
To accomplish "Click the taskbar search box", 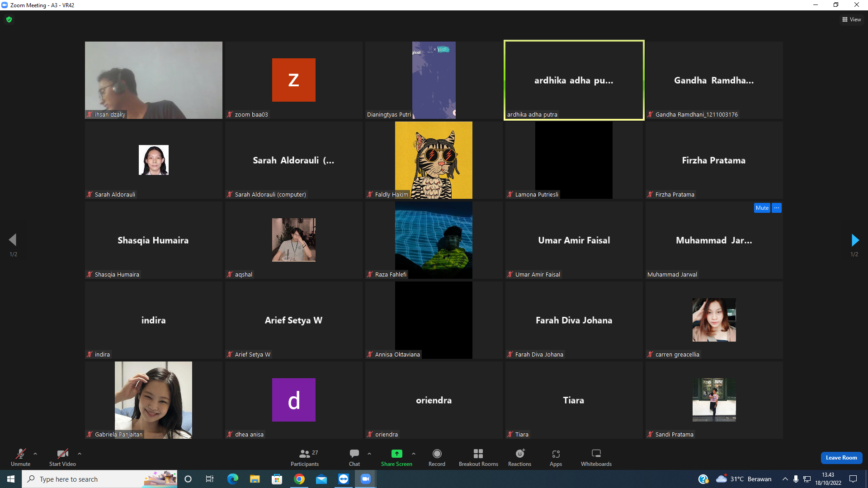I will pos(99,479).
